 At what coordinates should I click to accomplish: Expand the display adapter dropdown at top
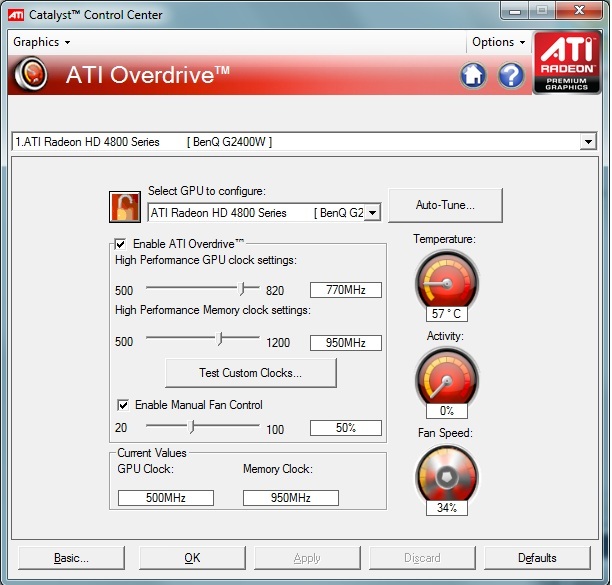(588, 142)
